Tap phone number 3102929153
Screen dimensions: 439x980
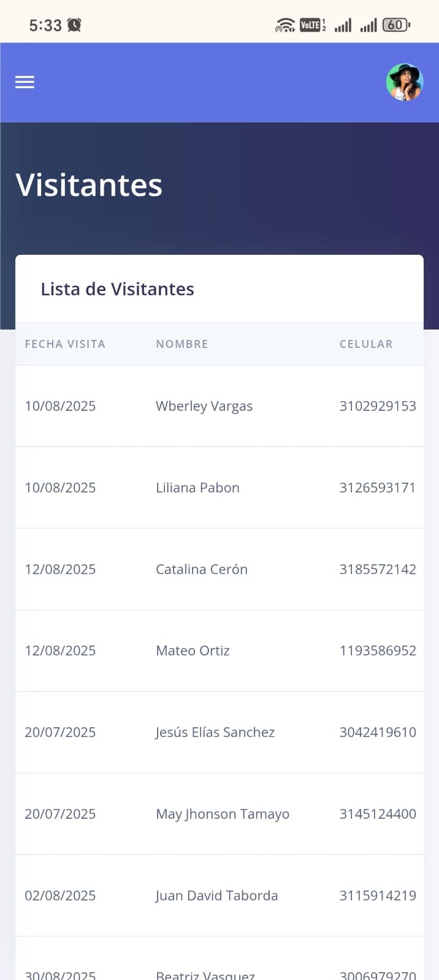point(378,406)
